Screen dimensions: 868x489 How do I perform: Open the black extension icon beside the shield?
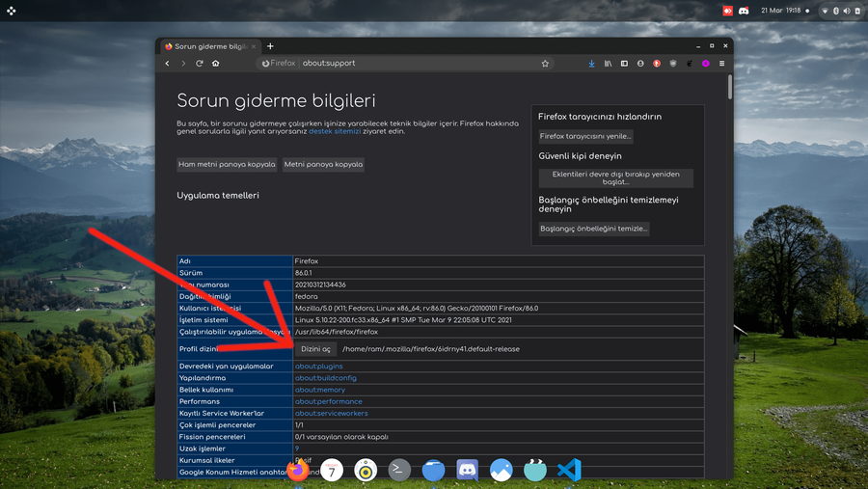[690, 63]
